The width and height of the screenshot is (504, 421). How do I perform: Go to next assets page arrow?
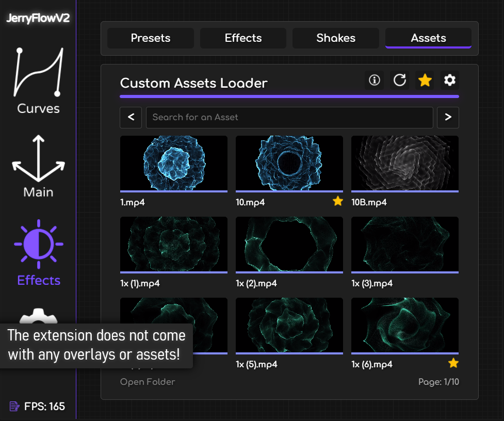[x=448, y=118]
